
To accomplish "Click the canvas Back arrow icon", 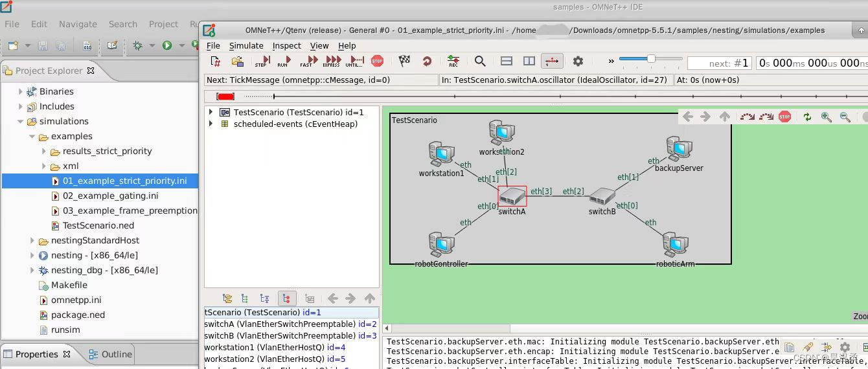I will (688, 117).
